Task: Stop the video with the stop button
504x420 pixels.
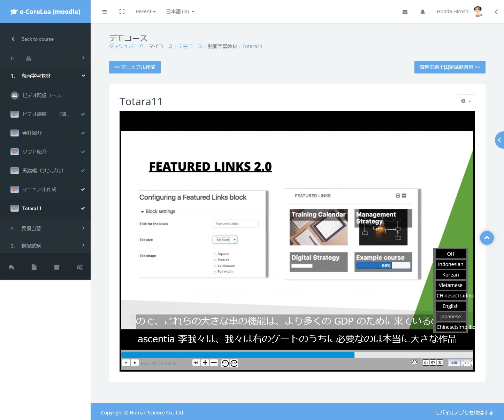Action: (x=135, y=363)
